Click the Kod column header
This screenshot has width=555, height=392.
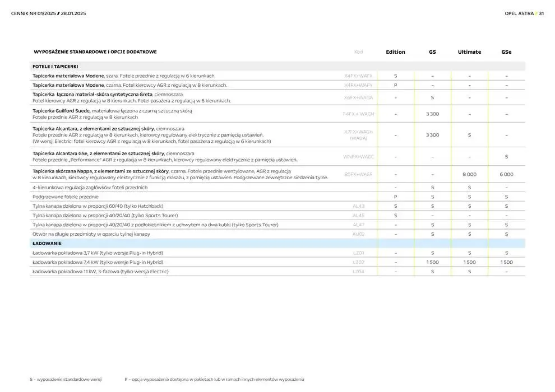(x=359, y=52)
